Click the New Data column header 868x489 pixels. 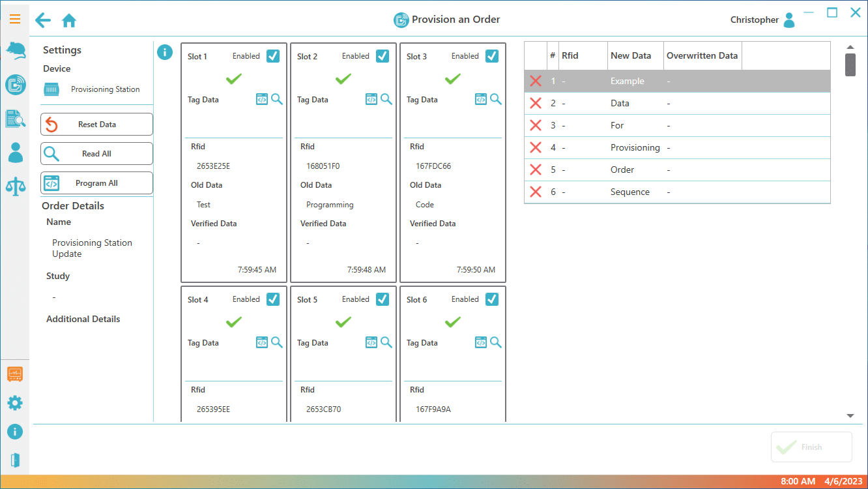coord(631,56)
